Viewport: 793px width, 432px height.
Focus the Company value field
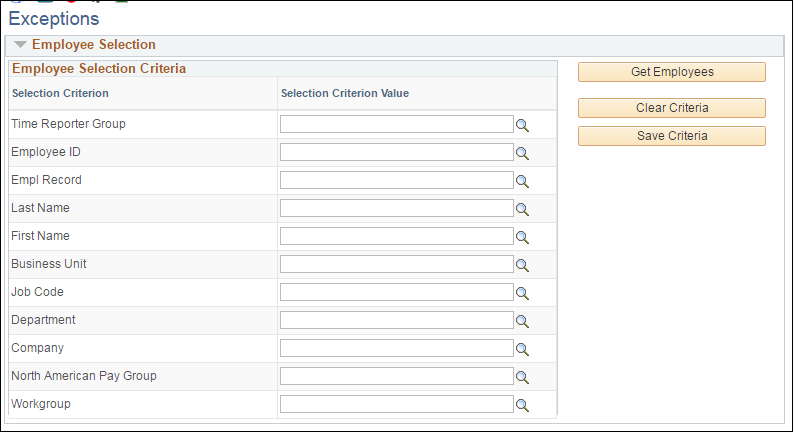click(396, 348)
